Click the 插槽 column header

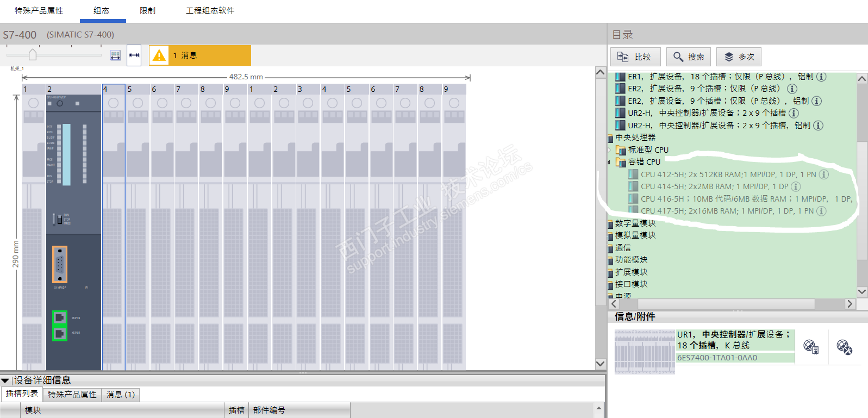236,410
